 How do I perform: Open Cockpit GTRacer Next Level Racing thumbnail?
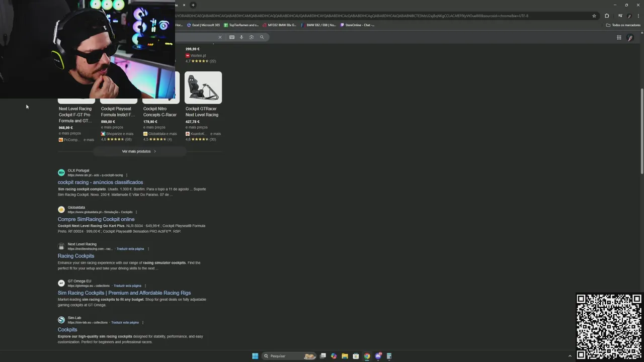[x=203, y=87]
